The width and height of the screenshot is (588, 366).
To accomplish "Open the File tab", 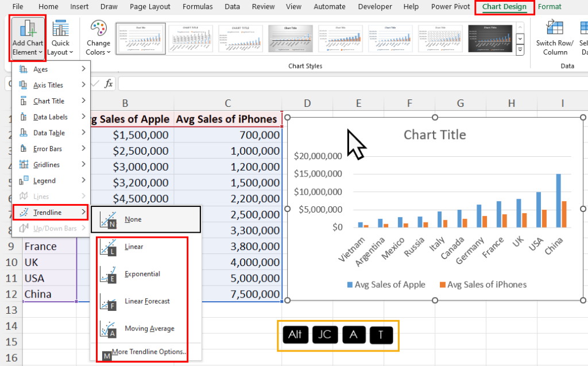I will pyautogui.click(x=18, y=7).
